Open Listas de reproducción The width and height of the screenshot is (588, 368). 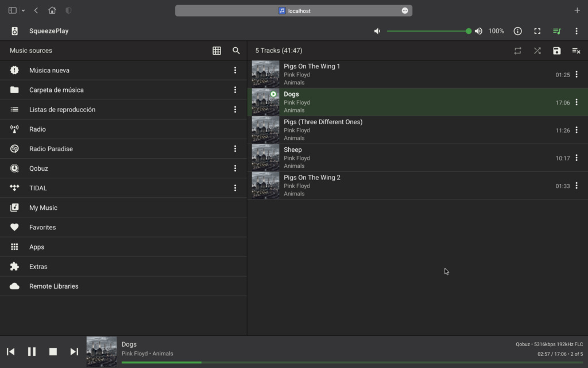click(123, 110)
